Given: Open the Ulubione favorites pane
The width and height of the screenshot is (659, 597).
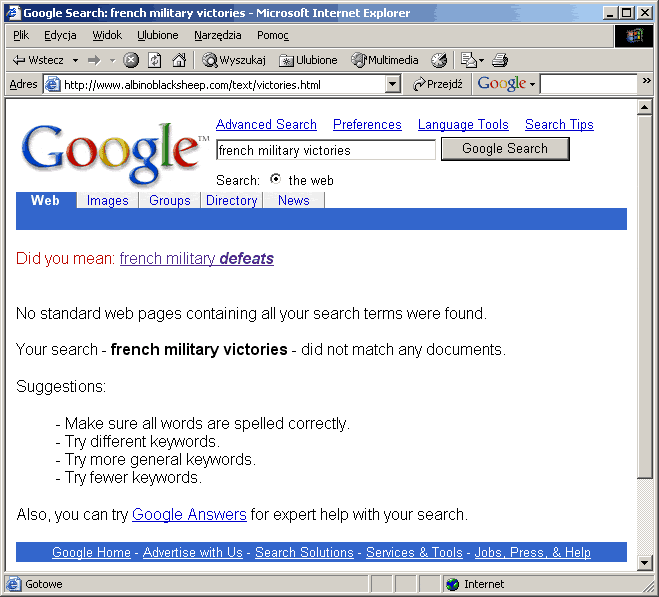Looking at the screenshot, I should 308,60.
